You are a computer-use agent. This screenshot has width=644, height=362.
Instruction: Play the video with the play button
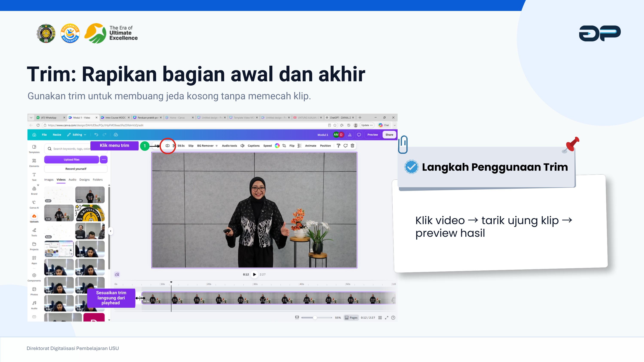click(254, 274)
